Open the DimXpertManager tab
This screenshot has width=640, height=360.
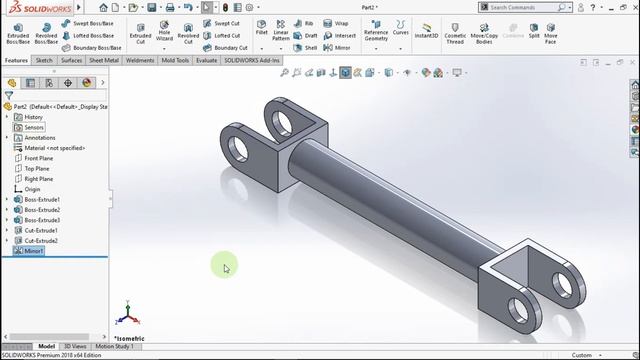68,83
